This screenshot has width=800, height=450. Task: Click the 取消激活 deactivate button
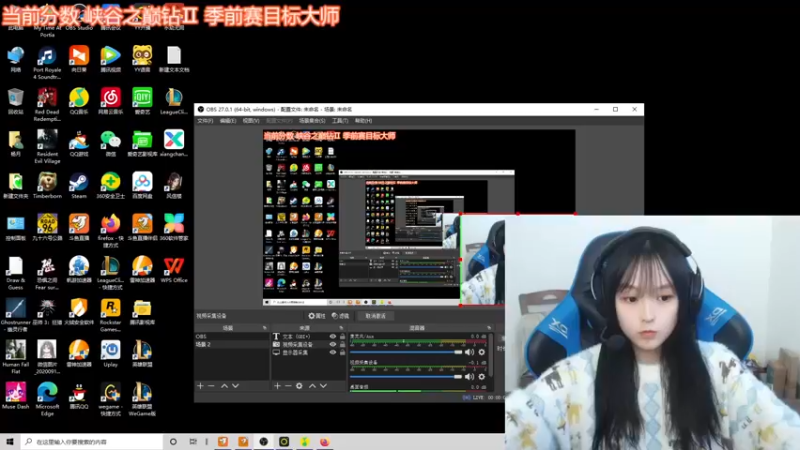(376, 316)
